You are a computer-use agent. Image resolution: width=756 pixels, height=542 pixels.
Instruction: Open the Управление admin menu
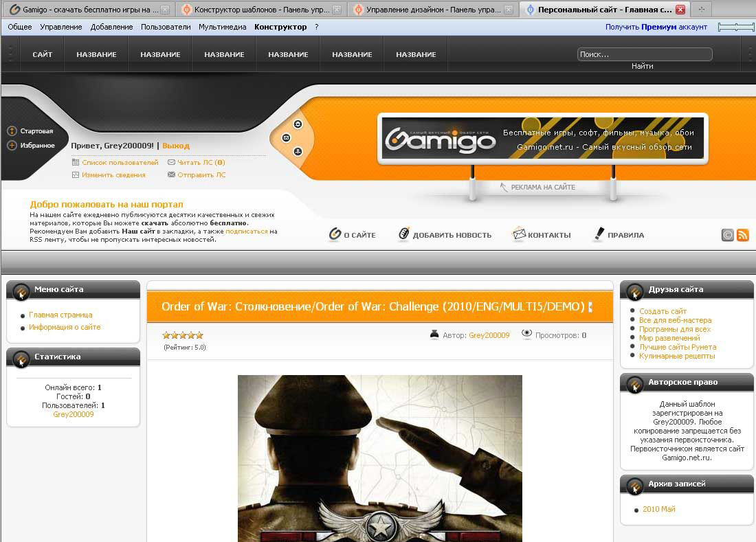[60, 27]
